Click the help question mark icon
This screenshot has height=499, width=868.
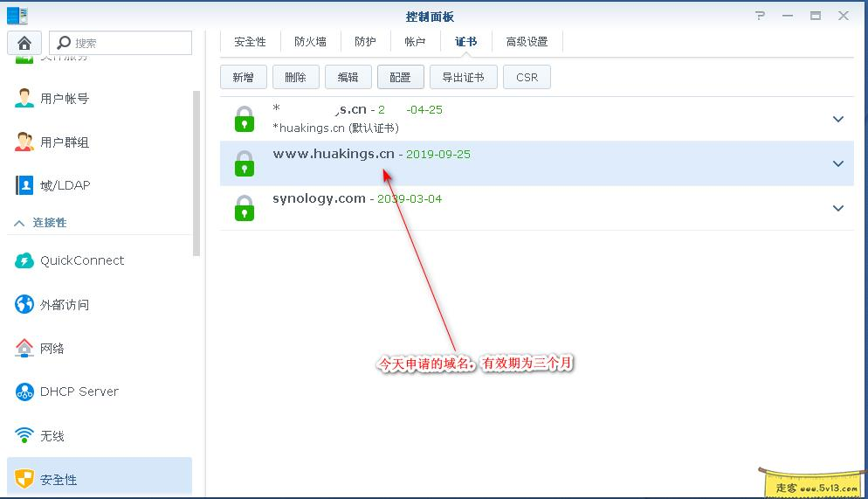pos(760,16)
